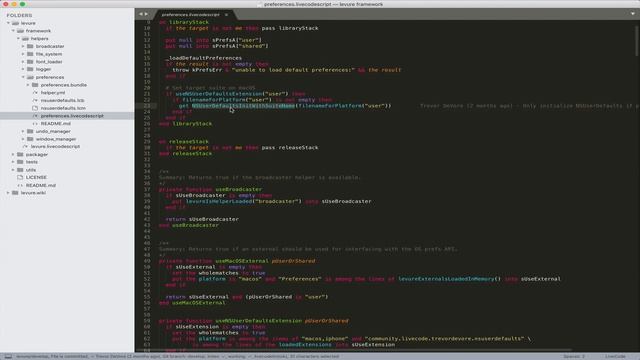Click _loadDefaultPreferences on line 15
Image resolution: width=640 pixels, height=360 pixels.
[x=204, y=58]
